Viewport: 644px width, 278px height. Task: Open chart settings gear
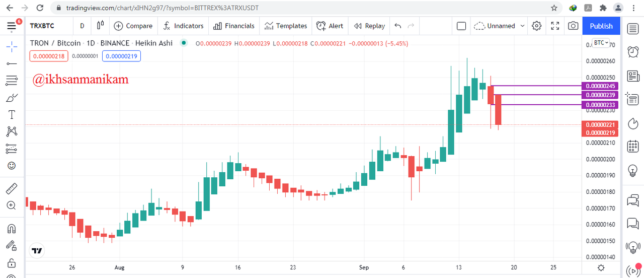click(x=537, y=26)
